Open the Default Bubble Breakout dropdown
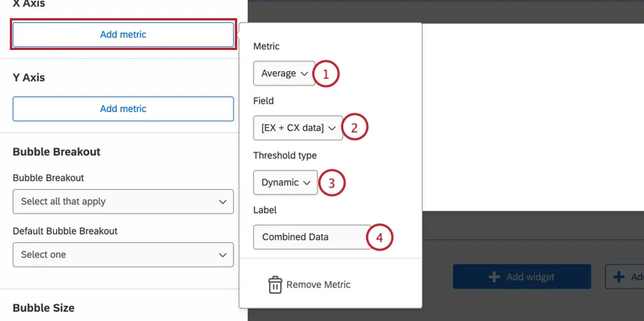 [x=123, y=254]
